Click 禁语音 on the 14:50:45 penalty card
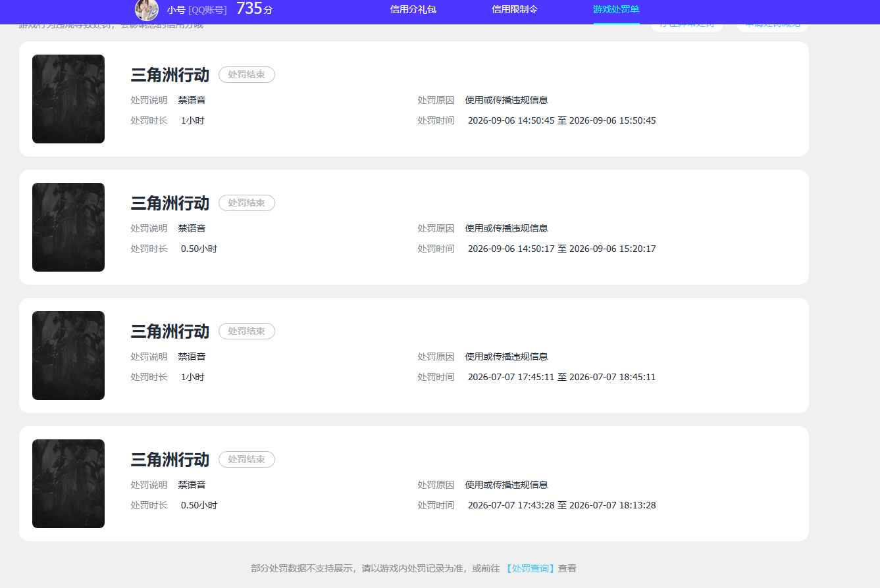The height and width of the screenshot is (588, 880). [192, 101]
